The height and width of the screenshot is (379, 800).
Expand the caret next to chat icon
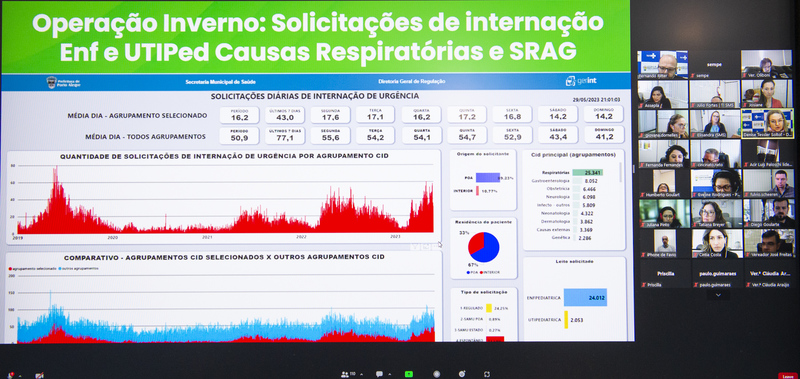tap(390, 374)
